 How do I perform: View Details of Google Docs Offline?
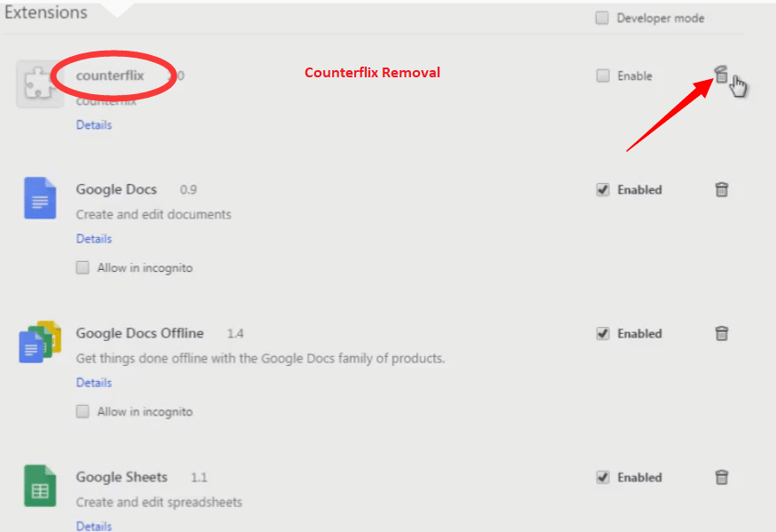click(x=94, y=383)
